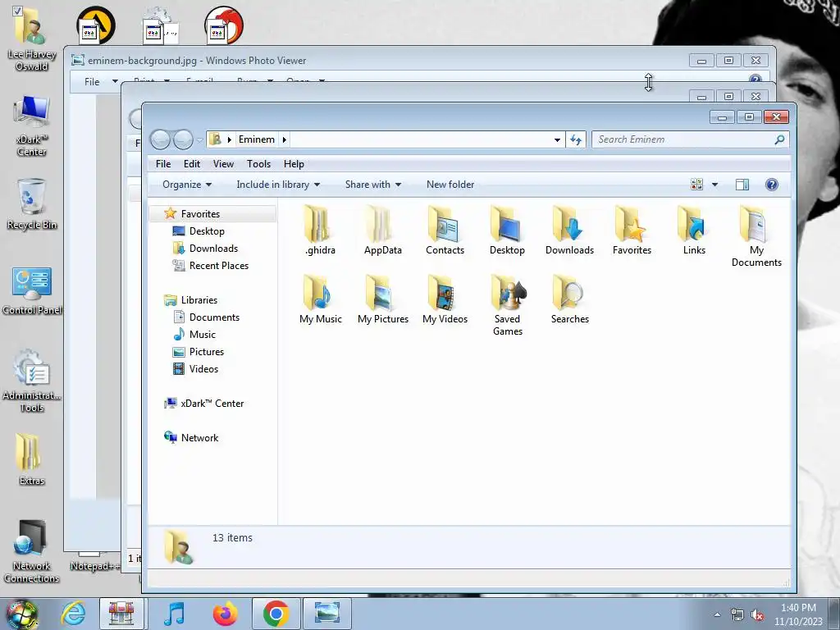Open the Tools menu
The image size is (840, 630).
click(258, 164)
